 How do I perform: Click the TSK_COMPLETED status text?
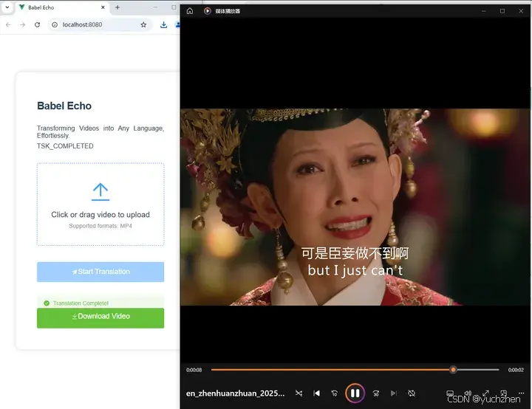65,146
